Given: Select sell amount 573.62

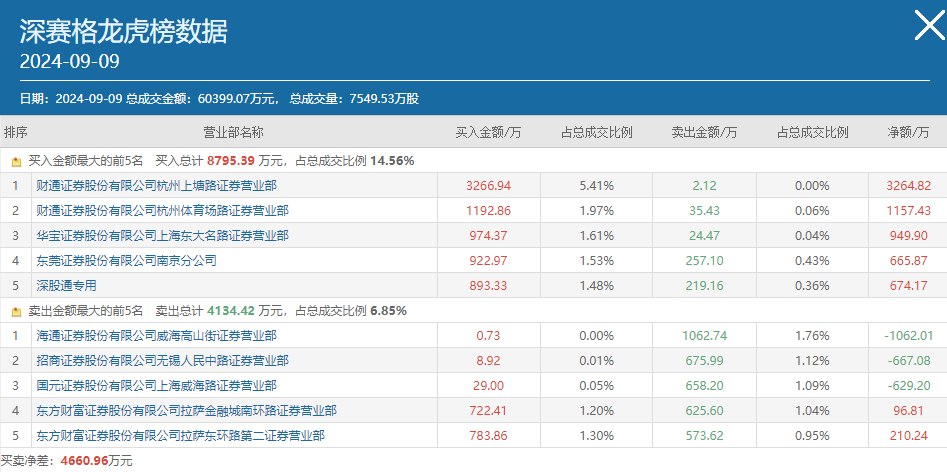Looking at the screenshot, I should click(704, 436).
